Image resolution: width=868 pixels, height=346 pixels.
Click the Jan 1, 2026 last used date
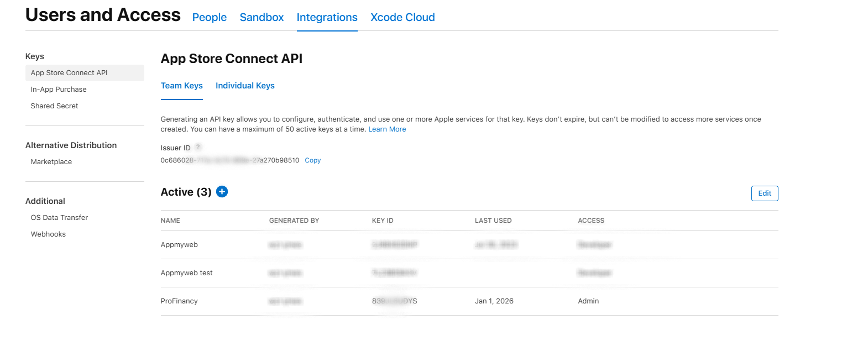click(494, 301)
